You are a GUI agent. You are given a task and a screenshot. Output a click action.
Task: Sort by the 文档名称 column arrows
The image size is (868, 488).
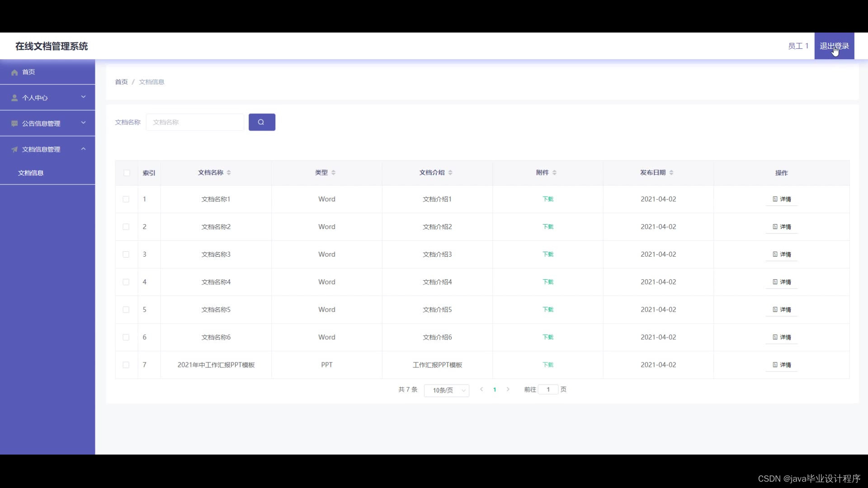pyautogui.click(x=229, y=173)
